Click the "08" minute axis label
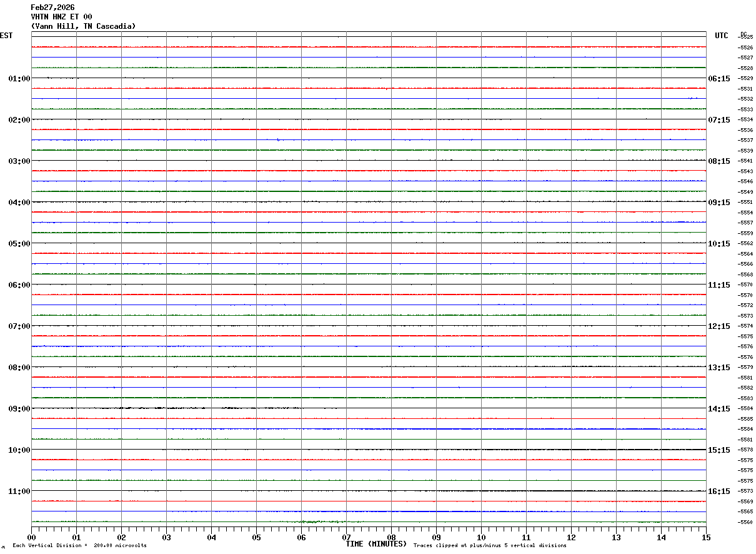756x554 pixels. click(x=391, y=537)
